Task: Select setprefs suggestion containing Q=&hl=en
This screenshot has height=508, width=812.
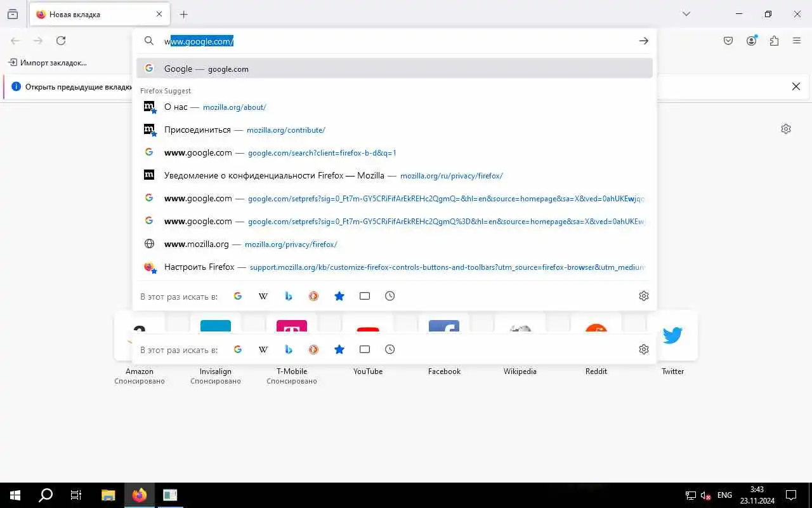Action: coord(395,198)
